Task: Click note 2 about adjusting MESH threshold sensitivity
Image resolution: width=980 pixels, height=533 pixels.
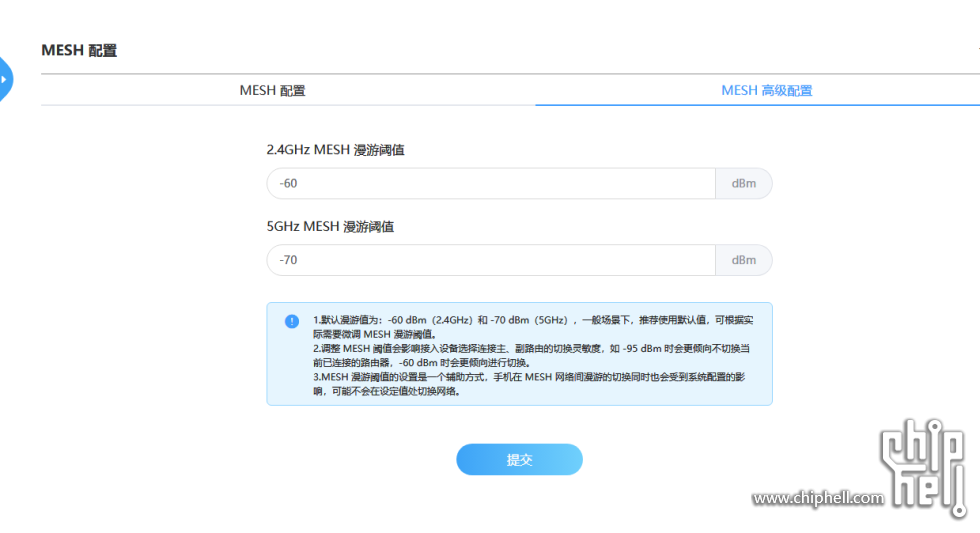Action: click(530, 355)
